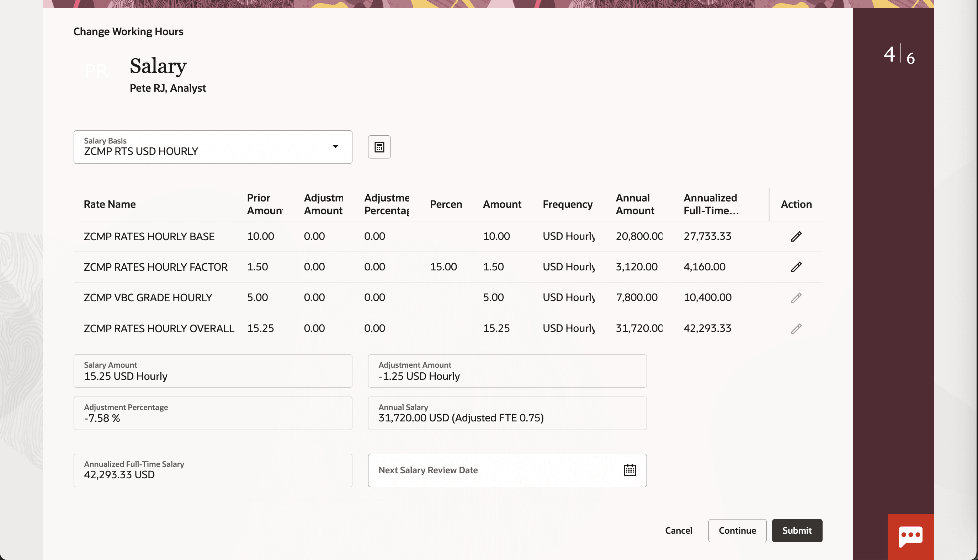
Task: Click the Annualized Full-Time column header
Action: pos(711,204)
